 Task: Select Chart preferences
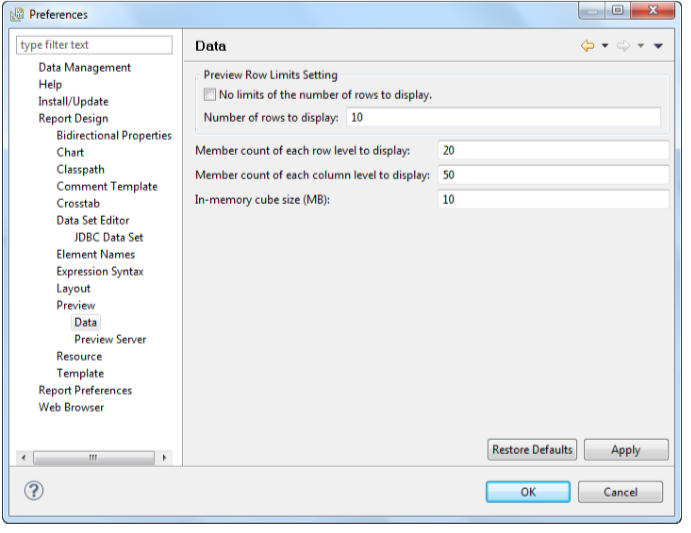click(x=70, y=152)
